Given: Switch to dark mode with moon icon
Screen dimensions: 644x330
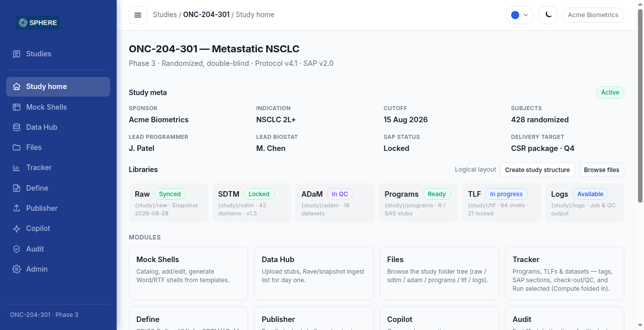Looking at the screenshot, I should 548,15.
